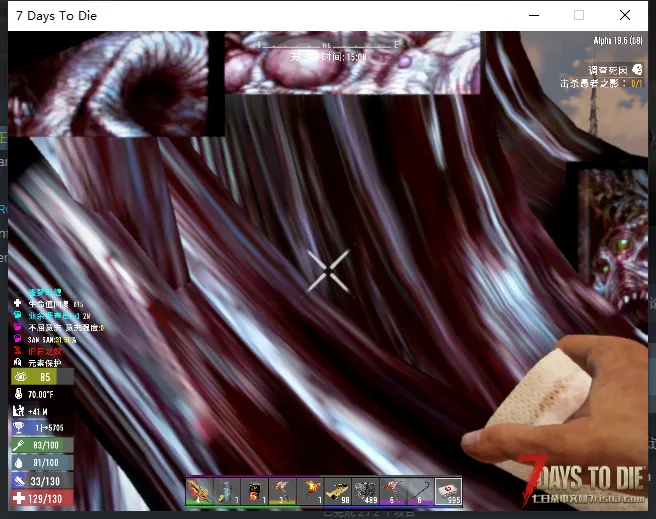
Task: Select purple-tier pickaxe with quality 6
Action: click(x=393, y=491)
